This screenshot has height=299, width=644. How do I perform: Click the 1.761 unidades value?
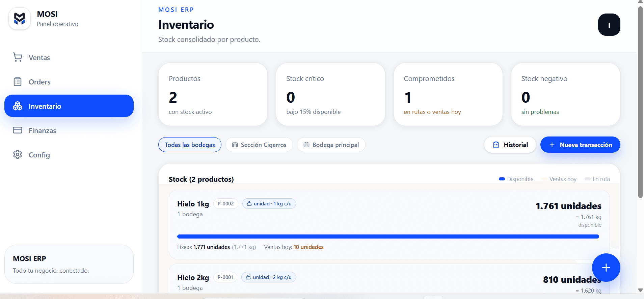[568, 206]
